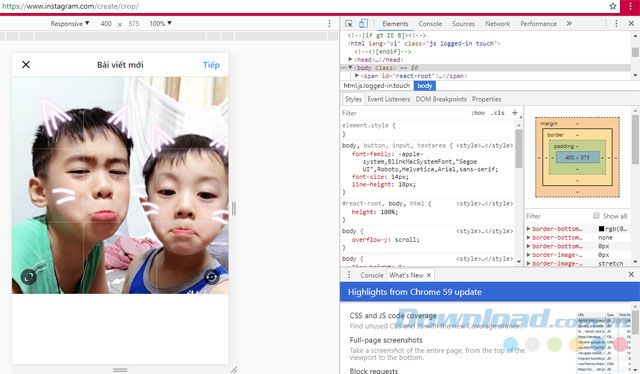Expand first border-bottom property with rgb value
Screen dimensions: 640x374
pos(529,229)
